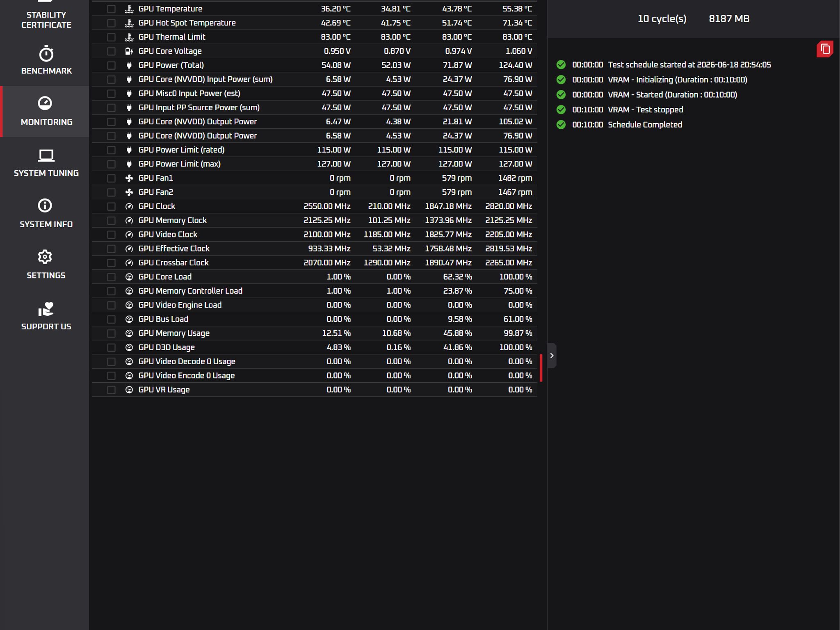Check the GPU Memory Clock checkbox

pyautogui.click(x=111, y=221)
